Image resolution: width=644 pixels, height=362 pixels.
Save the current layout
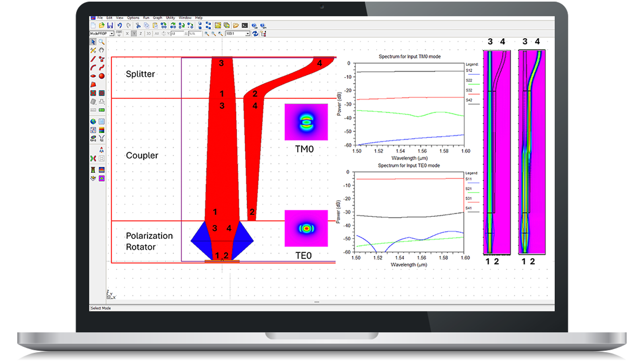[x=110, y=25]
